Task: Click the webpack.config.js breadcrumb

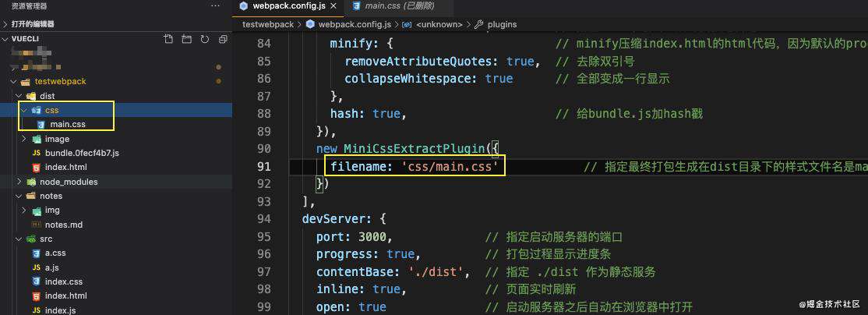Action: pos(355,24)
